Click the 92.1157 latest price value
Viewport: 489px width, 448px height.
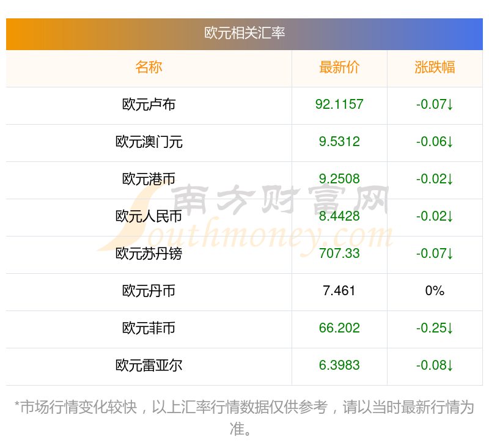339,105
